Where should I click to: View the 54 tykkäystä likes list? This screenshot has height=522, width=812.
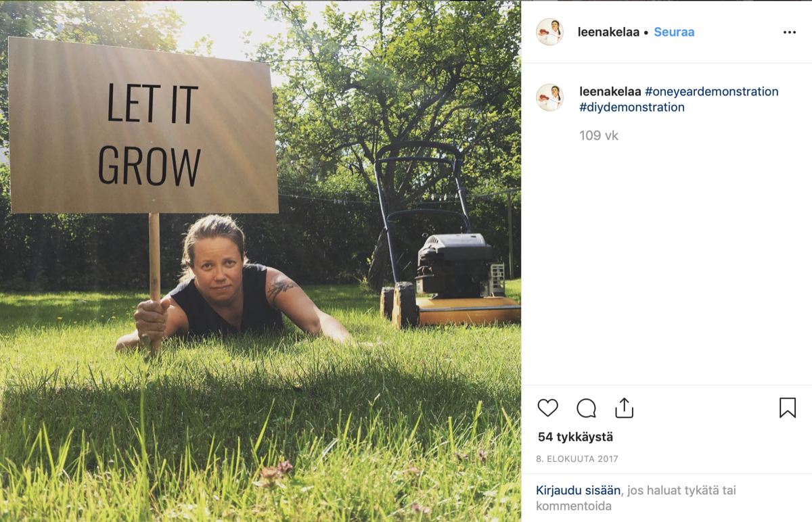[575, 437]
